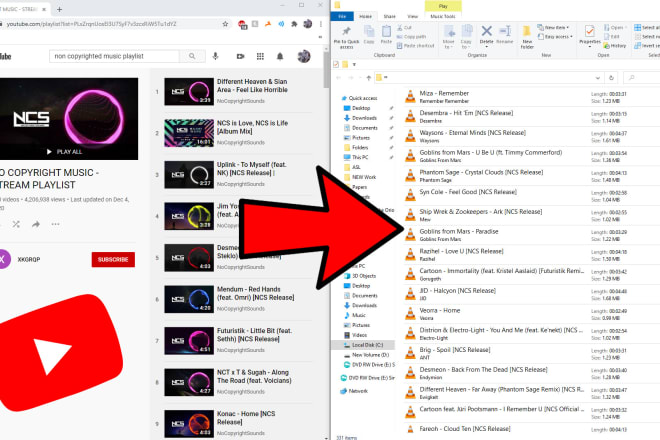Switch to the Home ribbon tab
Viewport: 660px width, 440px height.
tap(365, 16)
